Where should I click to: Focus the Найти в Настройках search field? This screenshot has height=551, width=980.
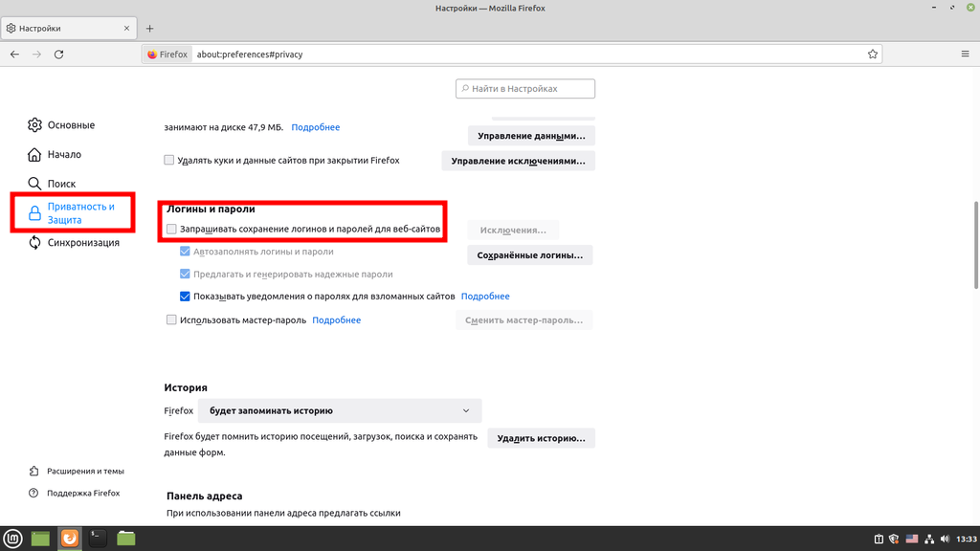(x=525, y=89)
